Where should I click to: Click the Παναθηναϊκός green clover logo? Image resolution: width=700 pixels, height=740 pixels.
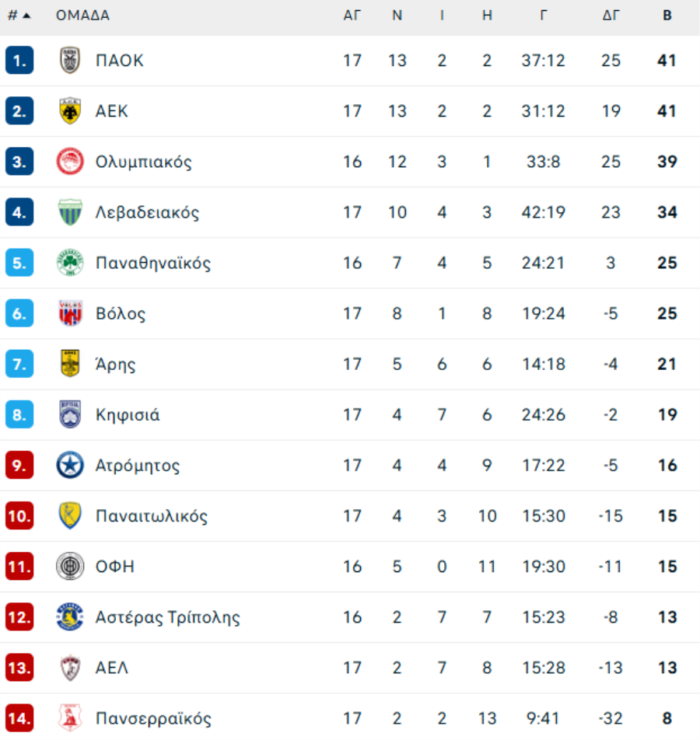[70, 263]
